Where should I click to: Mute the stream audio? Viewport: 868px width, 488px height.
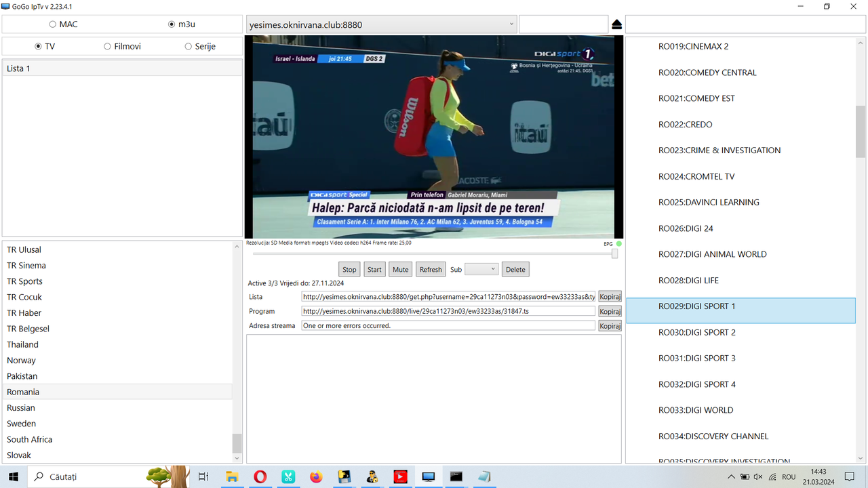401,269
